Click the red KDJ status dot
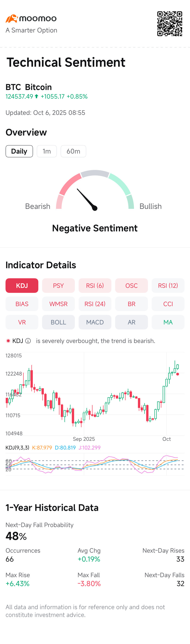This screenshot has height=644, width=190. [8, 341]
